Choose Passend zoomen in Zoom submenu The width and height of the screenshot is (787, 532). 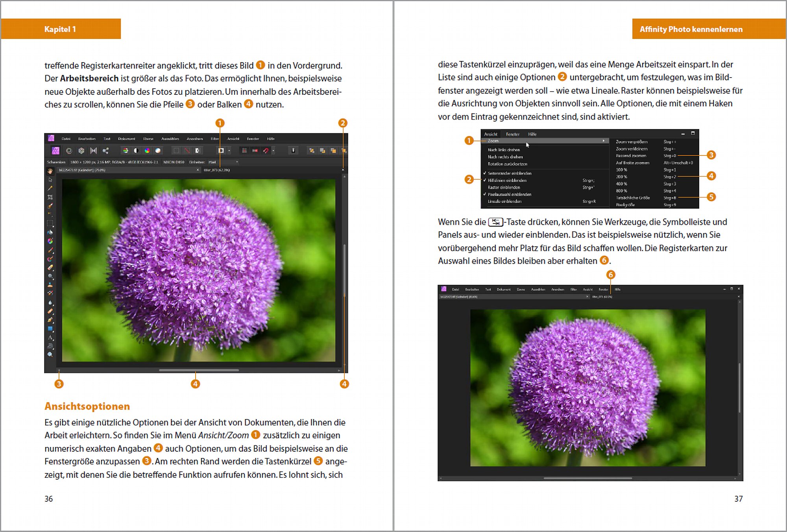654,156
